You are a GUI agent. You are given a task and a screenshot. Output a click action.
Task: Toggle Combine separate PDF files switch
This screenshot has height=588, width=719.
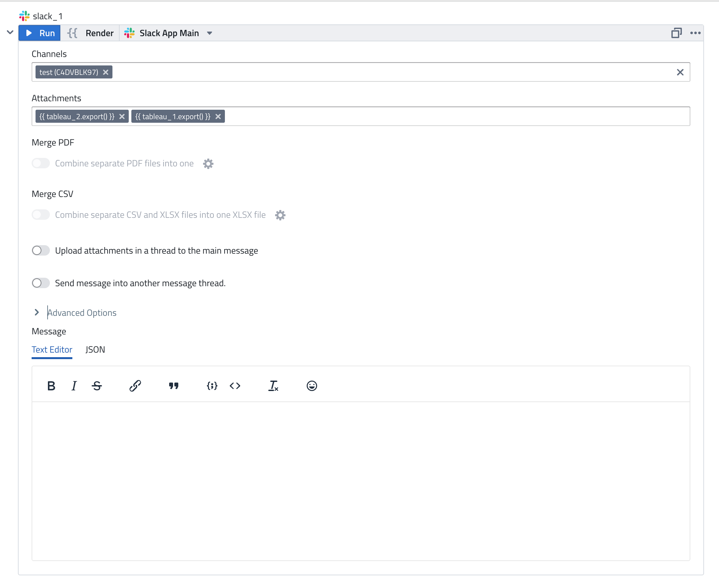[41, 163]
